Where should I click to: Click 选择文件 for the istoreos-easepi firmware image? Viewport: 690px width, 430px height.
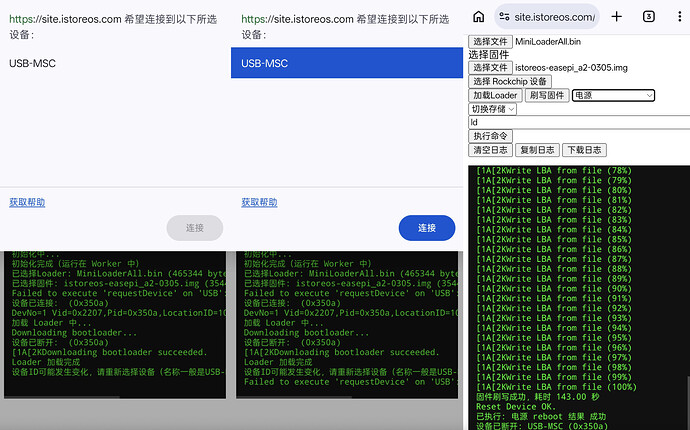coord(491,67)
